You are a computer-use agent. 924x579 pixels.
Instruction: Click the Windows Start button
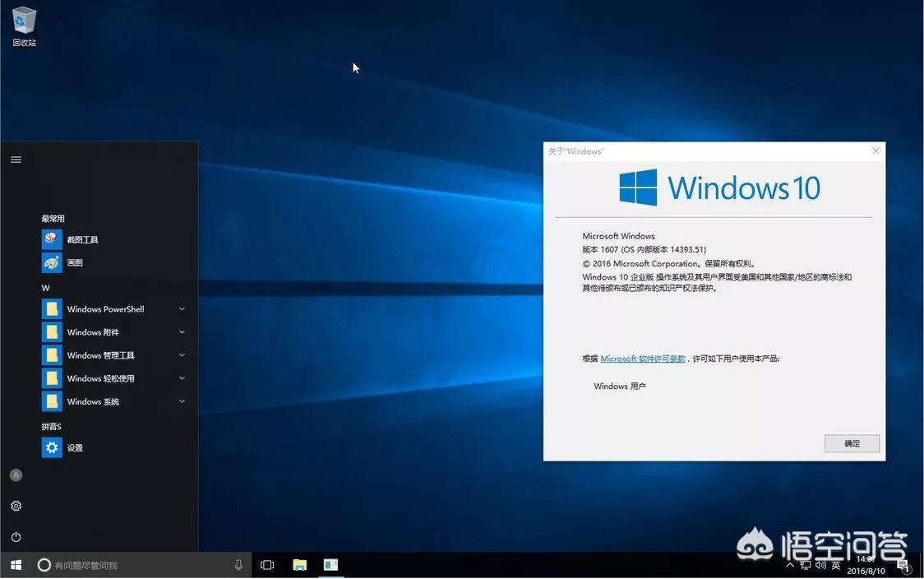click(16, 565)
